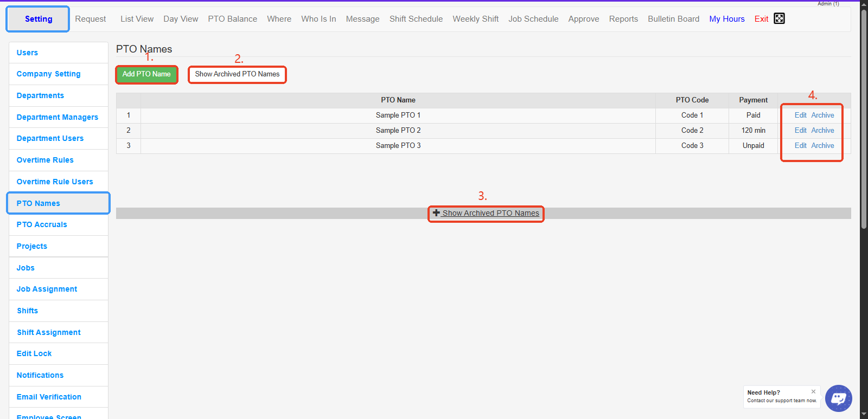868x419 pixels.
Task: Open Overtime Rules from the sidebar
Action: pyautogui.click(x=45, y=160)
